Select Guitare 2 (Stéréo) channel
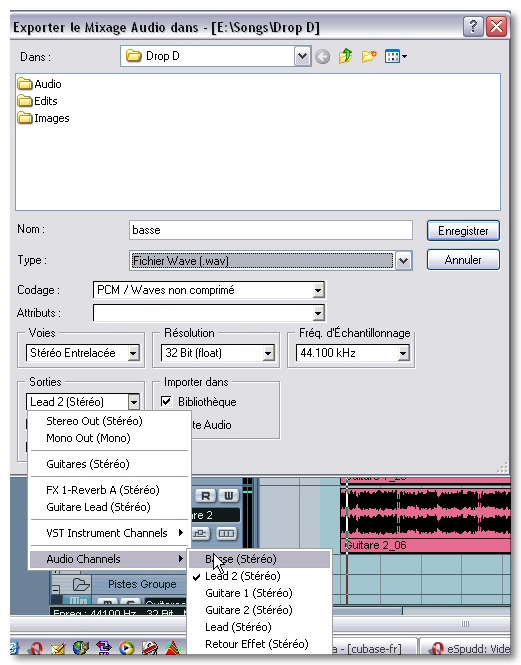 pos(259,610)
